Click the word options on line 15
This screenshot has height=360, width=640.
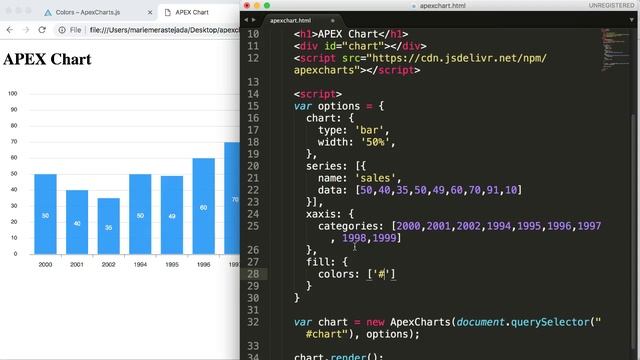point(339,106)
